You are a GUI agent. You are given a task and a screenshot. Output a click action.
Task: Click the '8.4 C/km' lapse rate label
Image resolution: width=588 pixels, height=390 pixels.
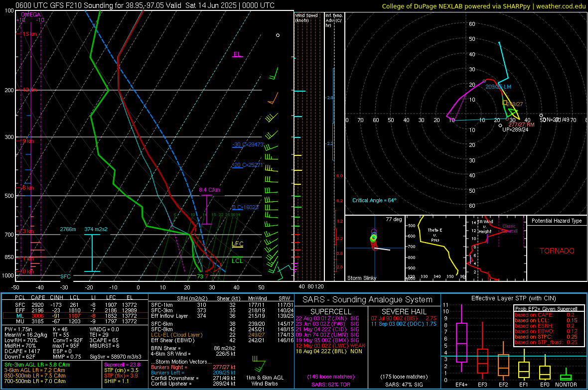(x=209, y=190)
